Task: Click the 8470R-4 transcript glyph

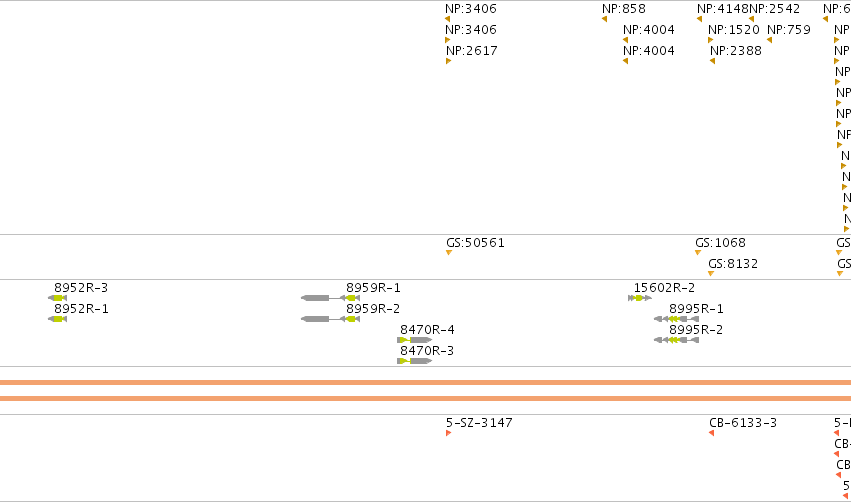Action: [x=415, y=340]
